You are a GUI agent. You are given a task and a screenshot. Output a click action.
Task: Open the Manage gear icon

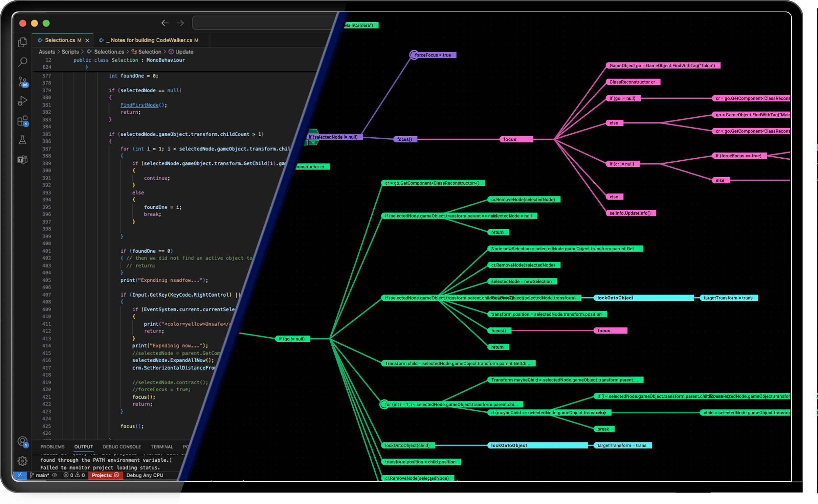pyautogui.click(x=22, y=461)
